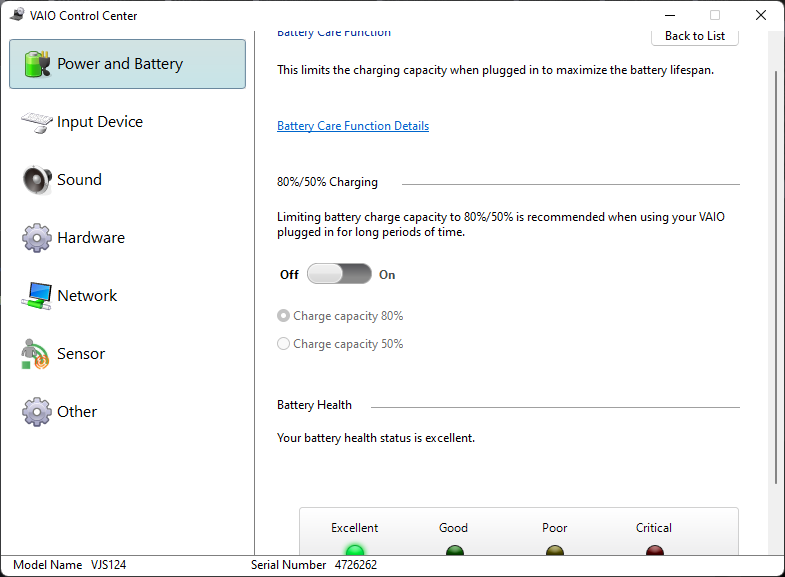Click the 'Good' health label
Screen dimensions: 785x577
click(x=454, y=528)
